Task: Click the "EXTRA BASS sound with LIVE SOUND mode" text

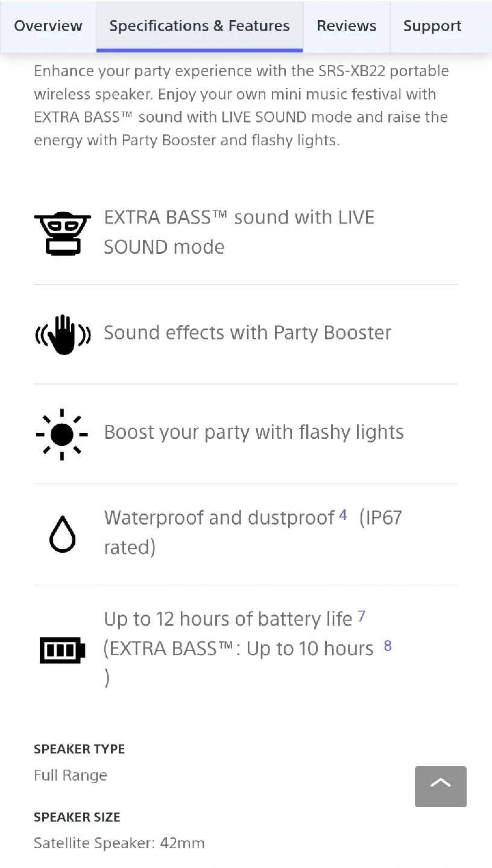Action: 239,232
